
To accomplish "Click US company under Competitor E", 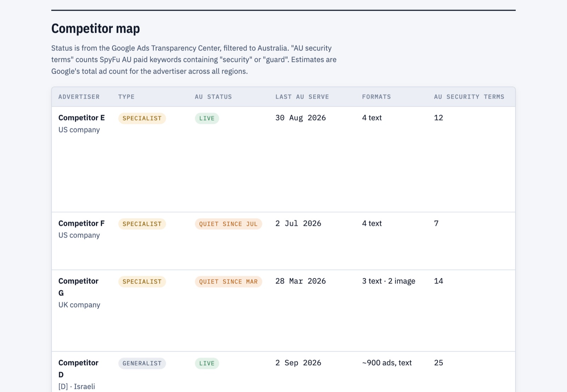I will click(x=79, y=130).
